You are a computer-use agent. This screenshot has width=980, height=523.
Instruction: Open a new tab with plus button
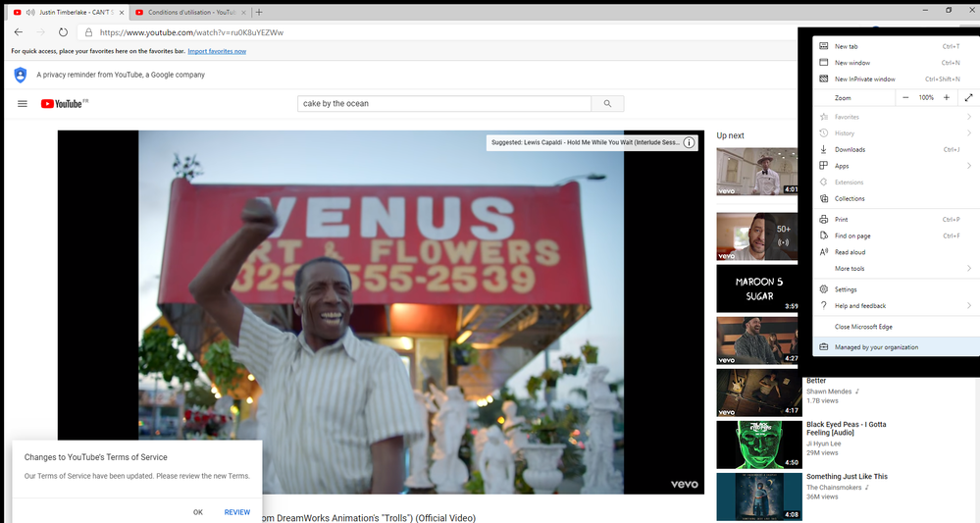(259, 12)
